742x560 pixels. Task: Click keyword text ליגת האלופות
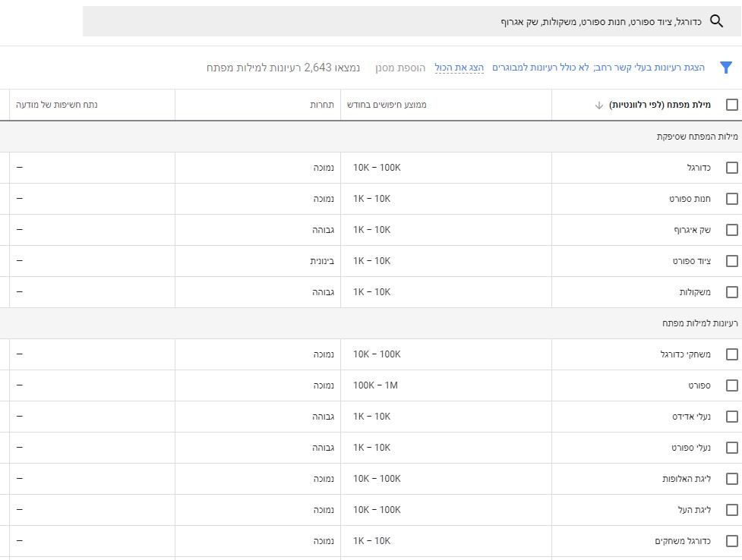click(x=686, y=479)
